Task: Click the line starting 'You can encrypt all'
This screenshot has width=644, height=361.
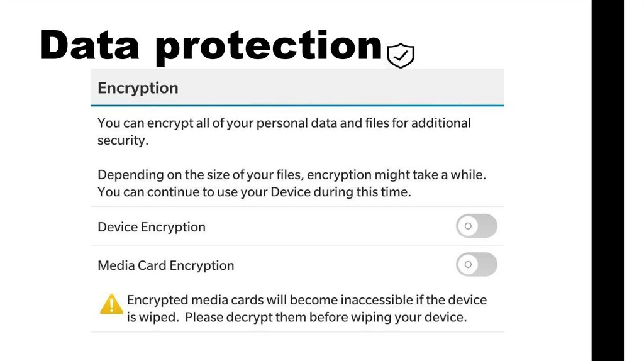Action: point(284,123)
